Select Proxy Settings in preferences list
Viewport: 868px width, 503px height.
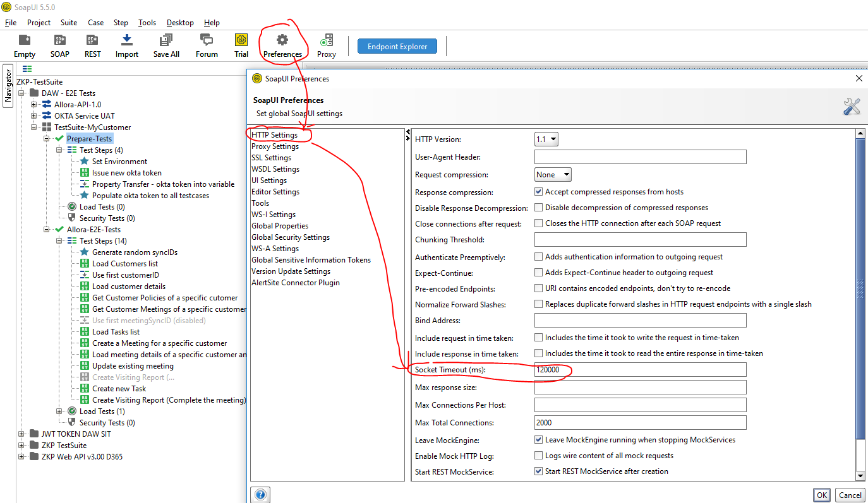click(x=275, y=146)
